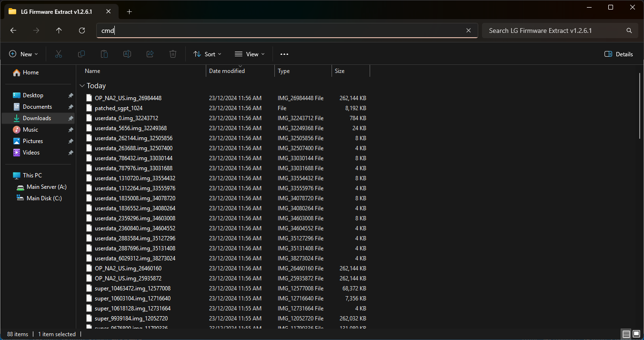
Task: Collapse the Today file group
Action: point(82,85)
